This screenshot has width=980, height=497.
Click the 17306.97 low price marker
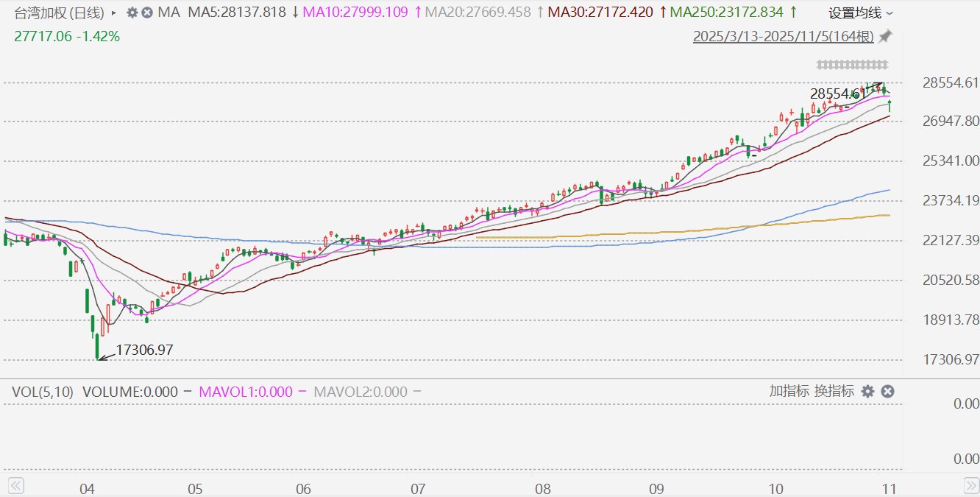[144, 350]
